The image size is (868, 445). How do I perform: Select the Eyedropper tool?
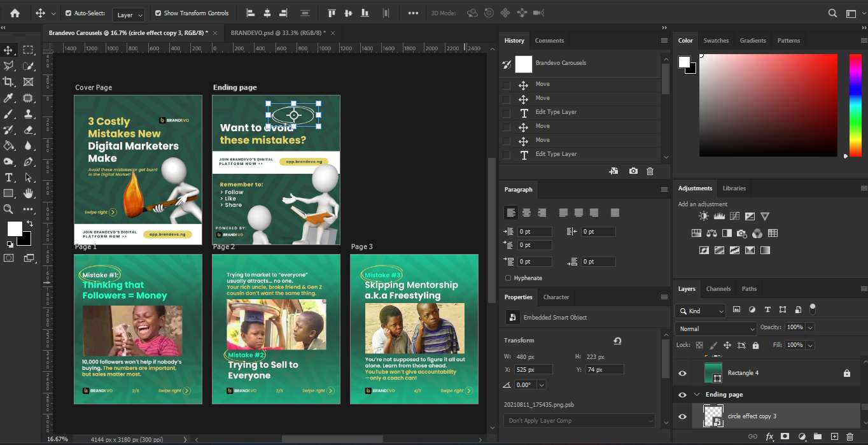click(9, 98)
